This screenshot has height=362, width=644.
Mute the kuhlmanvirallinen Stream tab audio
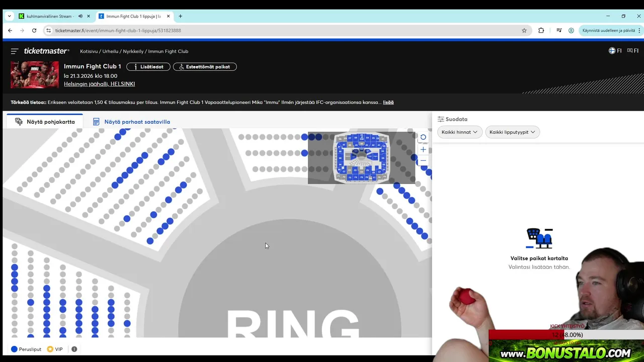click(x=80, y=16)
